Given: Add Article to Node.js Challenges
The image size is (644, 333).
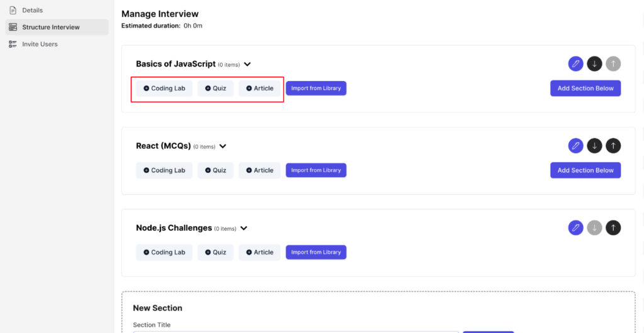Looking at the screenshot, I should pyautogui.click(x=260, y=252).
